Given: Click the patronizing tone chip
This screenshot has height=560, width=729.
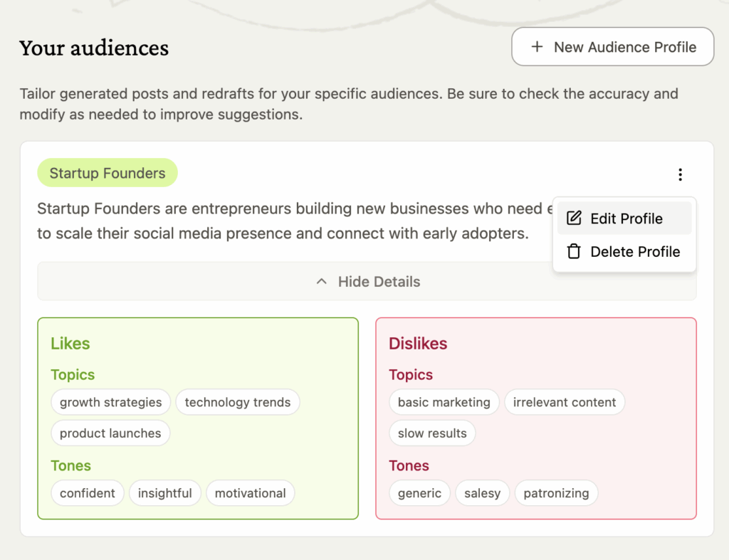Looking at the screenshot, I should click(x=556, y=493).
